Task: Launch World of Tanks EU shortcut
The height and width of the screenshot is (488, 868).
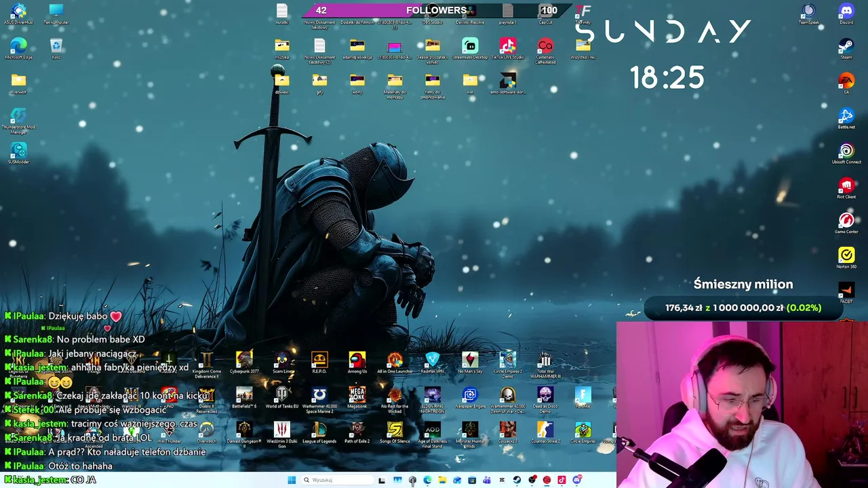Action: (x=281, y=398)
